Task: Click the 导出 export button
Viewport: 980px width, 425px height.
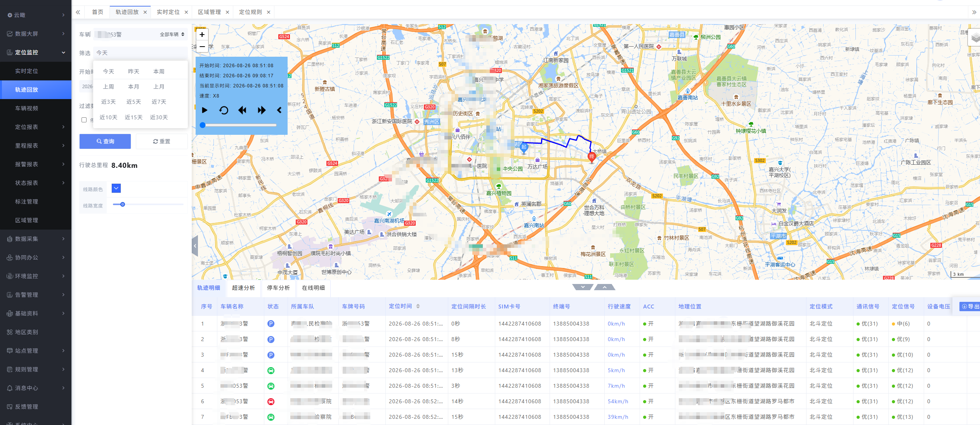Action: [x=970, y=307]
